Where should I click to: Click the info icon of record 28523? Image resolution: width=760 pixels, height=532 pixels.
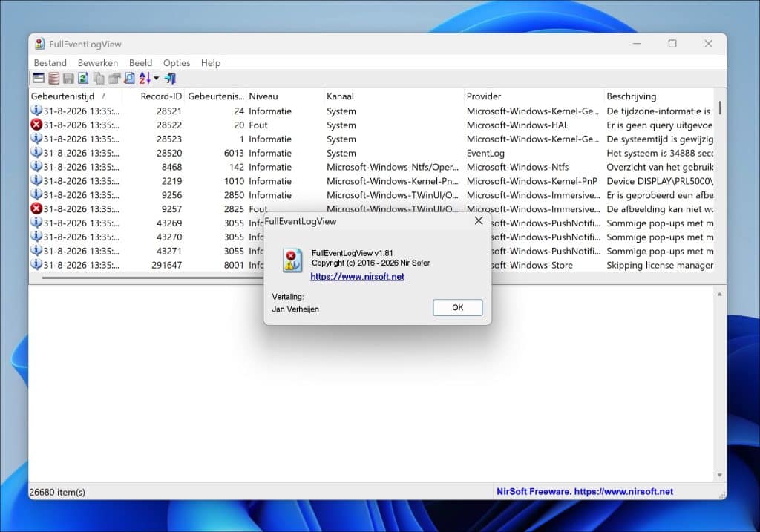pos(36,139)
